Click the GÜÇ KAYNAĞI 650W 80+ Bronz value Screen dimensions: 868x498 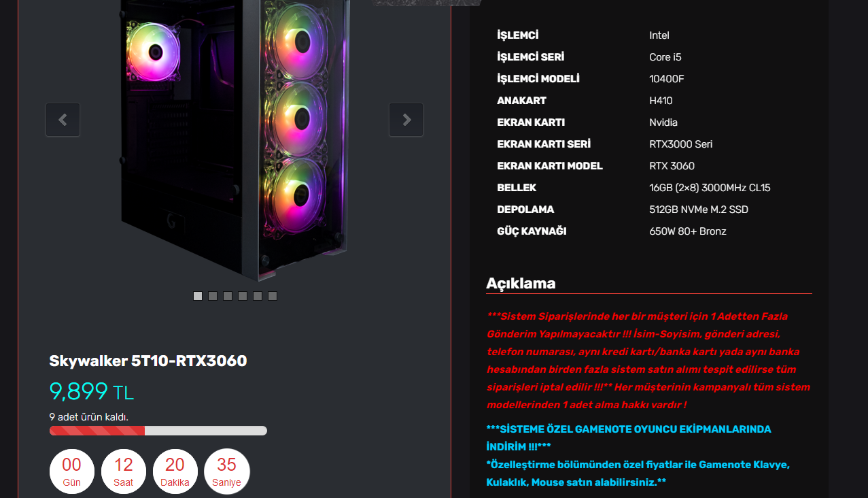click(688, 231)
